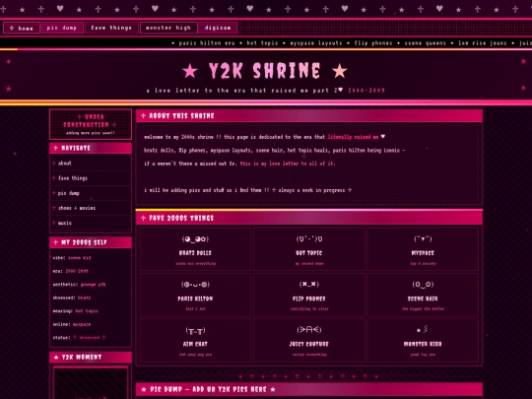Click the peach star right of Y2K SHRINE title
Image resolution: width=532 pixels, height=399 pixels.
340,71
